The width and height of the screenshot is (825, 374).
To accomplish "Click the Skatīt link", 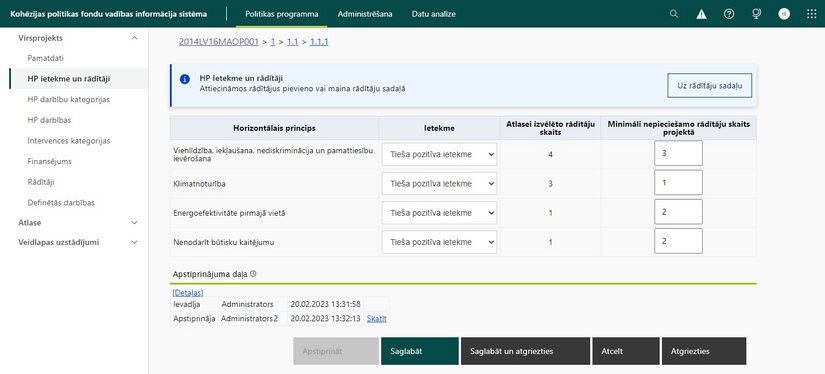I will click(377, 318).
